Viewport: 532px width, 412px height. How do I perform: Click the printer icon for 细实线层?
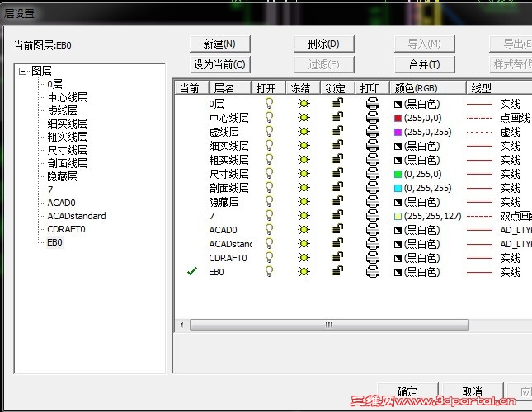tap(373, 146)
